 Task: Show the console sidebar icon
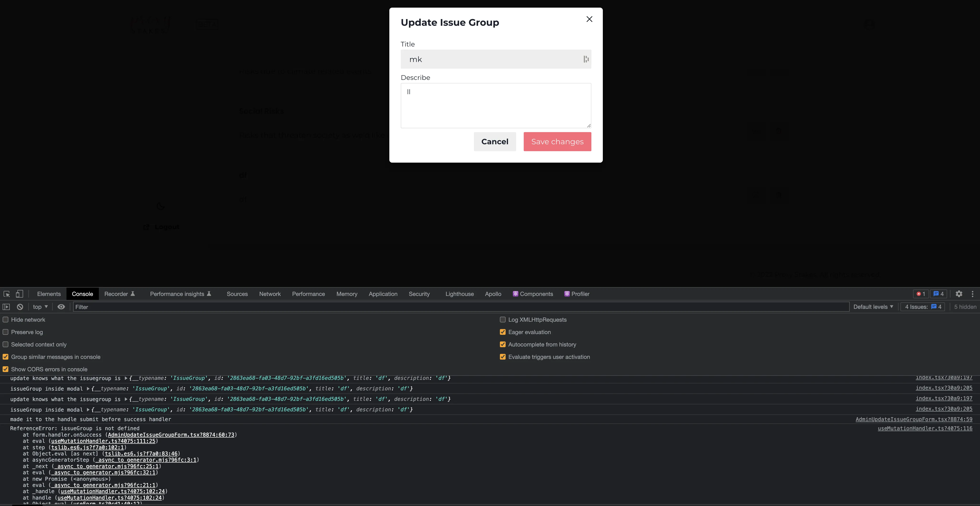(6, 307)
